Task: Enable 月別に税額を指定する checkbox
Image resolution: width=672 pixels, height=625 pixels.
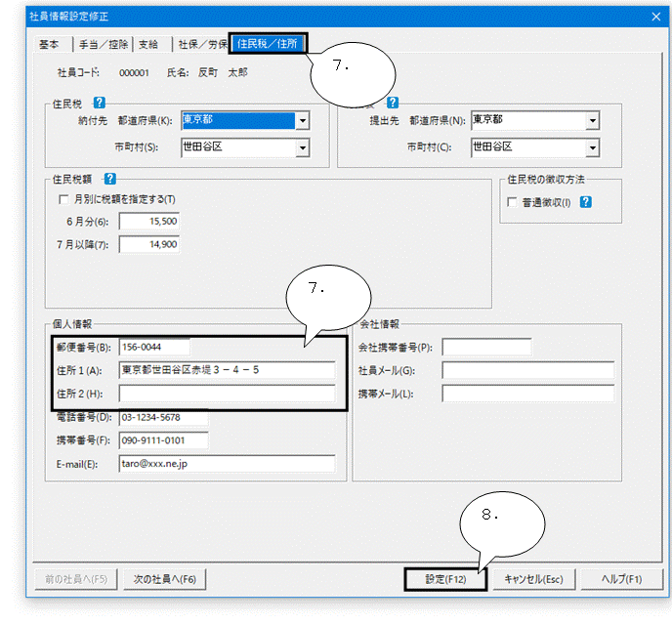Action: tap(63, 199)
